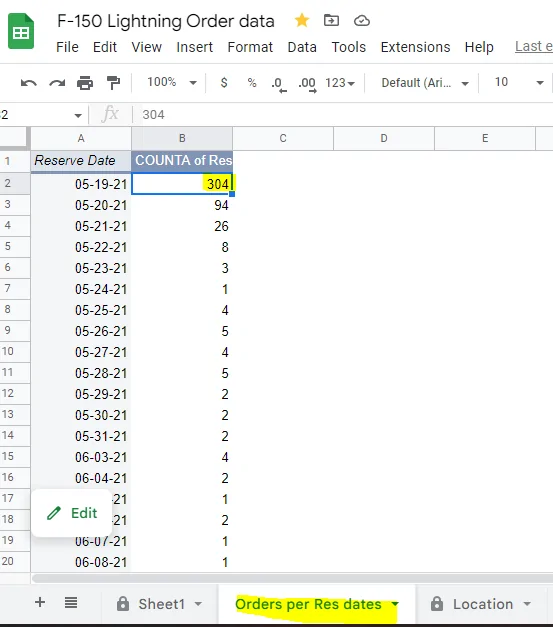The height and width of the screenshot is (627, 553).
Task: Increase decimal places button
Action: click(x=307, y=84)
